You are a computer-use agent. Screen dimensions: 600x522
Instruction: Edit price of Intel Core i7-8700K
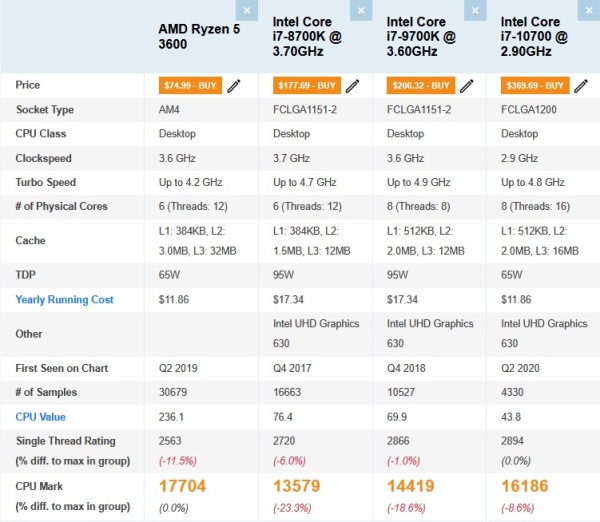[352, 86]
